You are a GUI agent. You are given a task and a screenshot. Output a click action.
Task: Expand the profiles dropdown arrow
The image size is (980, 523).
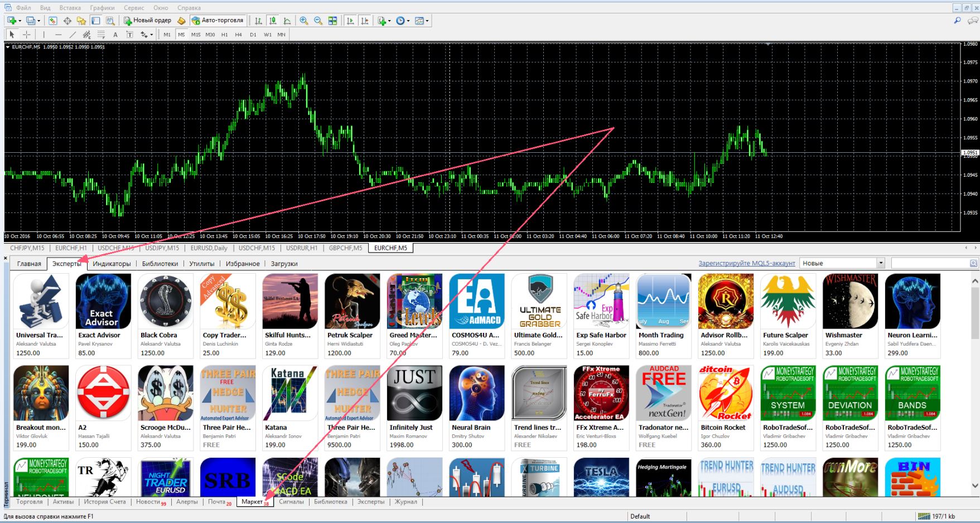coord(38,21)
